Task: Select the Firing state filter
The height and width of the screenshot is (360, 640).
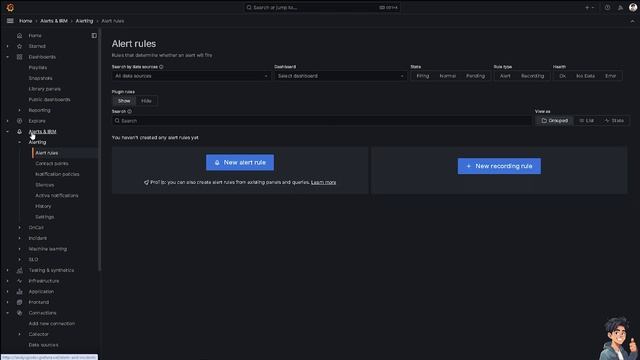Action: pyautogui.click(x=422, y=76)
